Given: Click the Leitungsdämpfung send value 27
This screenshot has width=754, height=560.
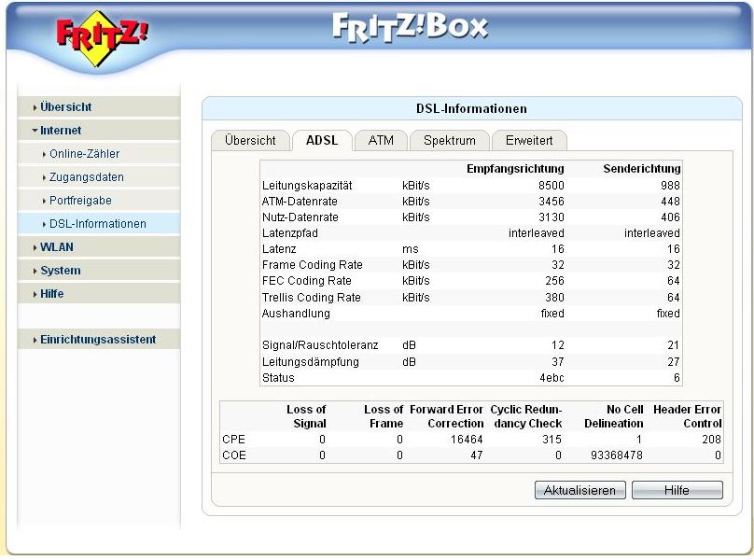Looking at the screenshot, I should (674, 362).
